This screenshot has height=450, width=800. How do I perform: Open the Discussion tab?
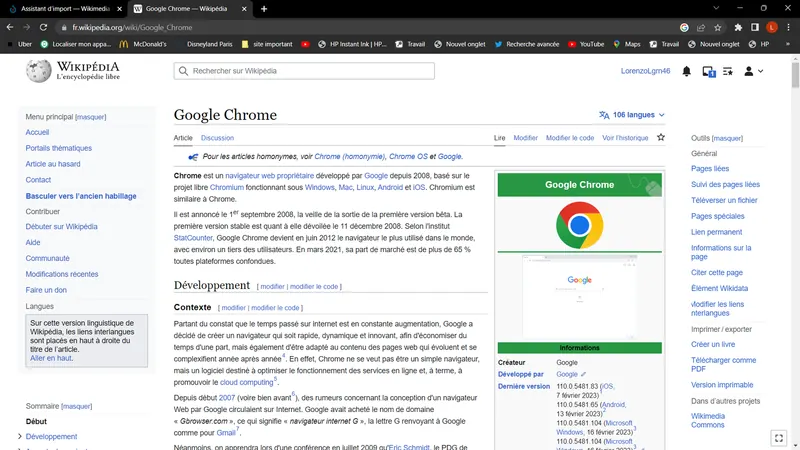tap(217, 138)
